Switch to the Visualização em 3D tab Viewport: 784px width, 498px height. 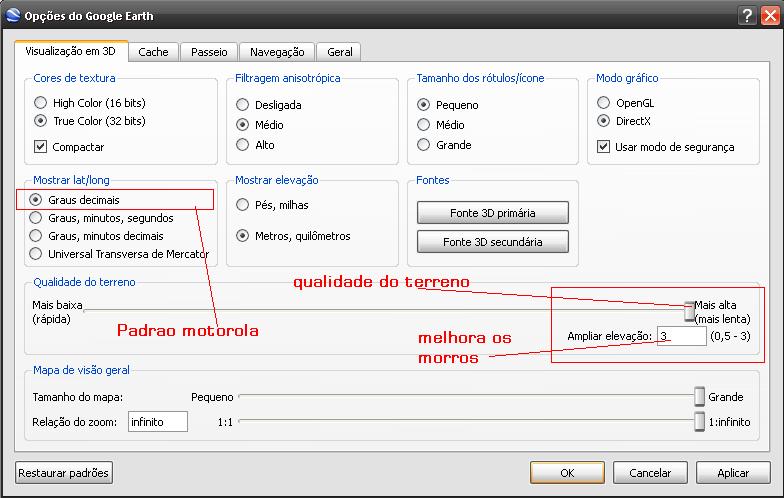(70, 52)
